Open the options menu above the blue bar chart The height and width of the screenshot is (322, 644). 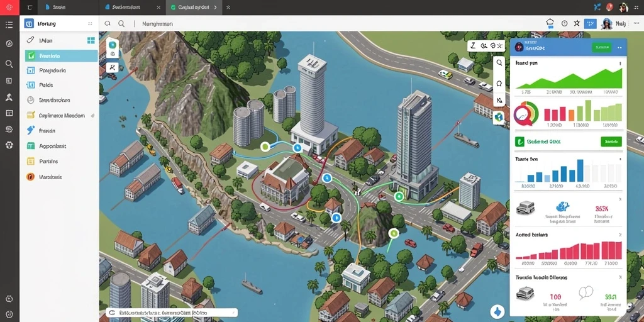pyautogui.click(x=619, y=159)
